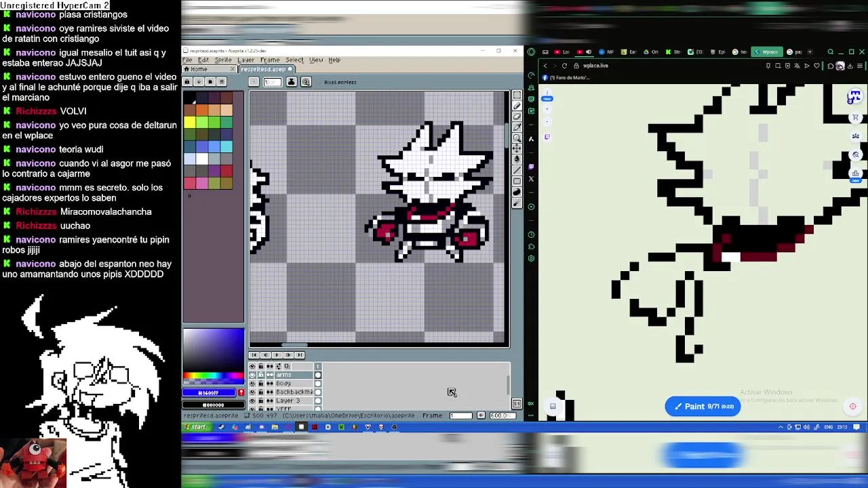Select the Body layer in timeline
868x488 pixels.
click(293, 384)
